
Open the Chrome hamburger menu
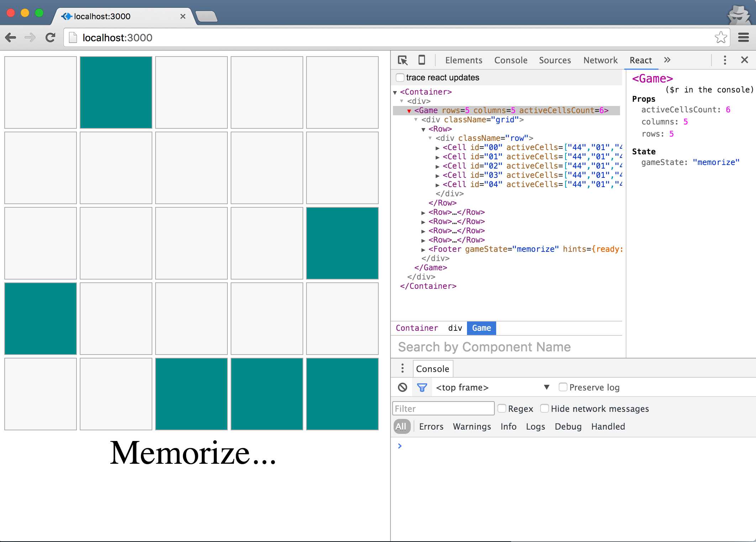tap(744, 37)
